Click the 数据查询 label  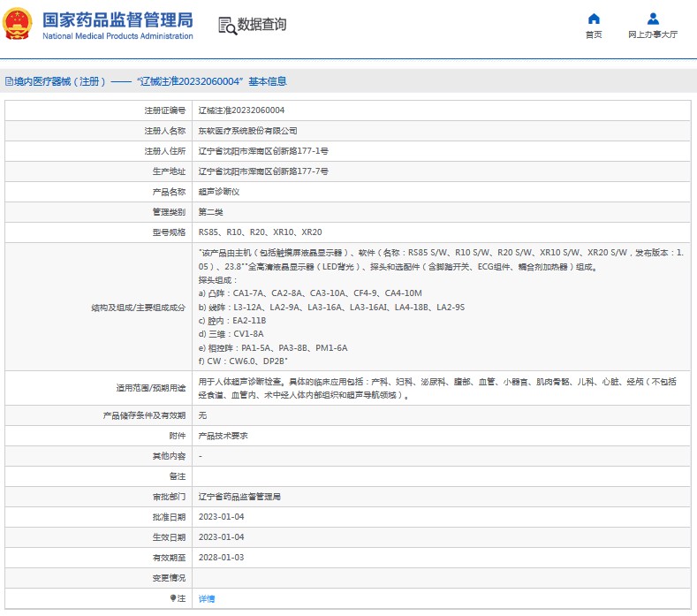(x=261, y=25)
